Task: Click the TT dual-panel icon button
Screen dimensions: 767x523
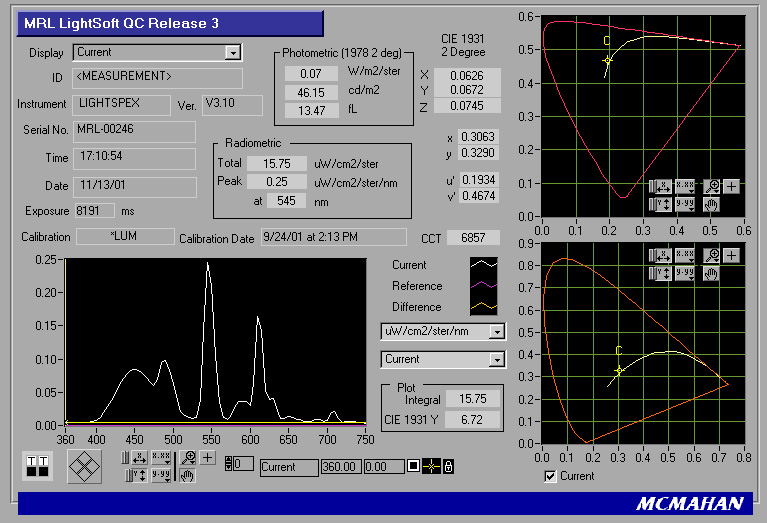Action: [x=37, y=465]
